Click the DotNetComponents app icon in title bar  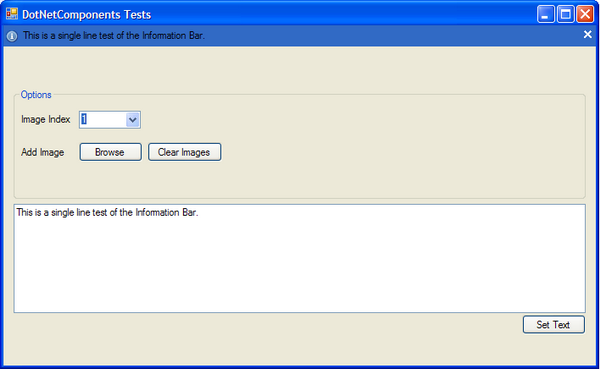[12, 14]
